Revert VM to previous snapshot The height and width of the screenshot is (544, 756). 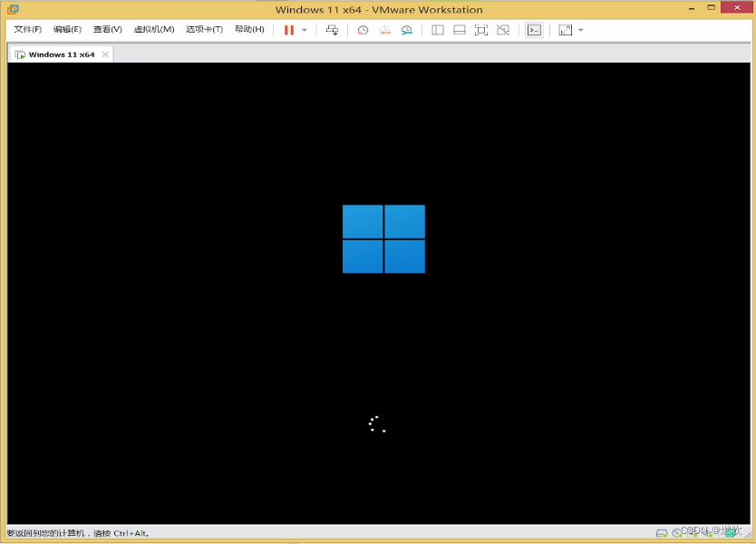pyautogui.click(x=384, y=30)
